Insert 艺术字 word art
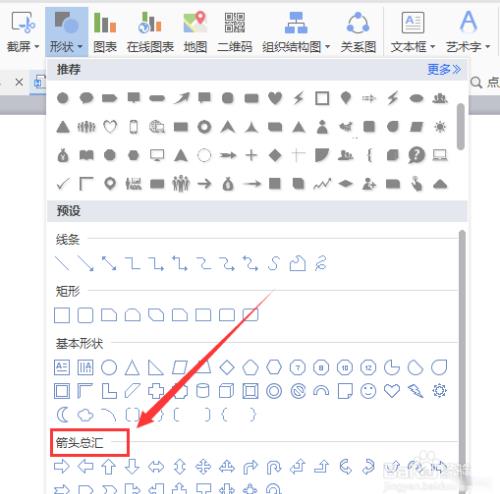Viewport: 500px width, 494px height. point(468,31)
